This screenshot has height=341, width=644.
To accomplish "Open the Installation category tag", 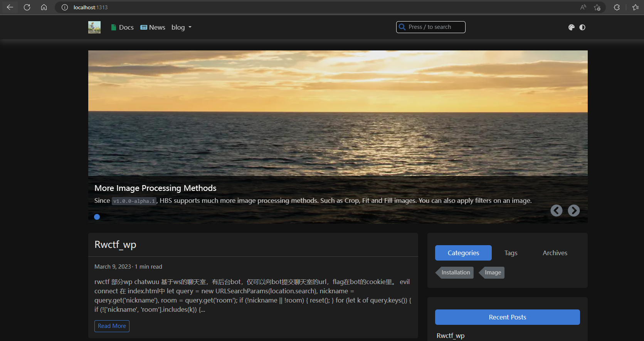I will point(455,272).
